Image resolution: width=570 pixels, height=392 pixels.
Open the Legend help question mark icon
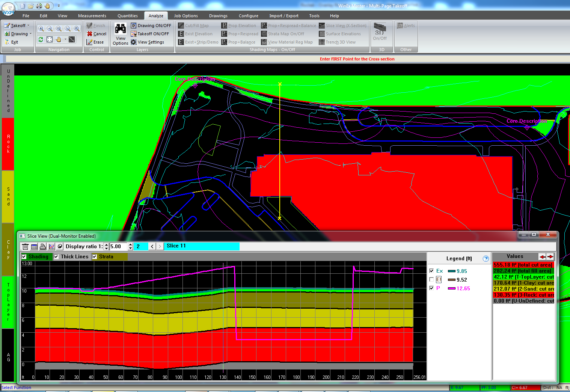[486, 259]
